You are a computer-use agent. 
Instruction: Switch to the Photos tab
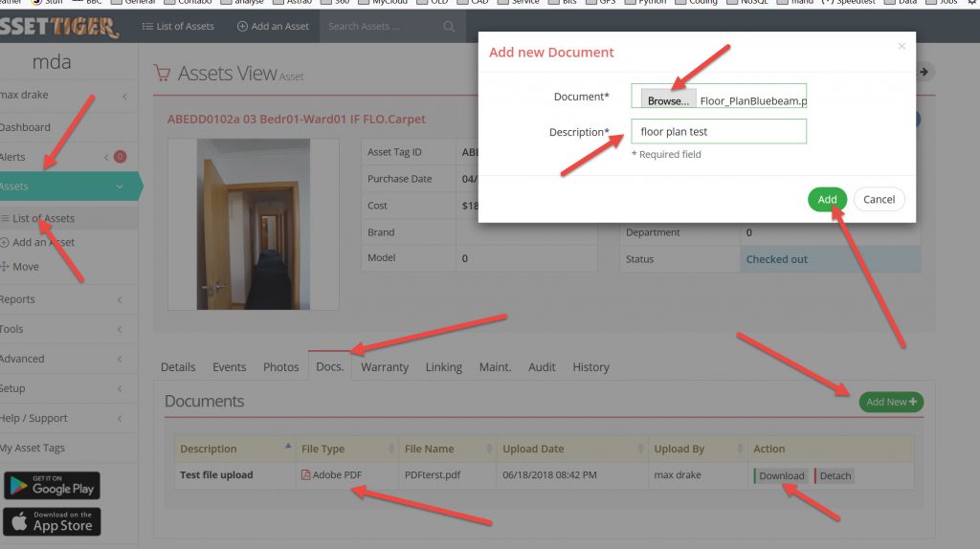(x=280, y=367)
